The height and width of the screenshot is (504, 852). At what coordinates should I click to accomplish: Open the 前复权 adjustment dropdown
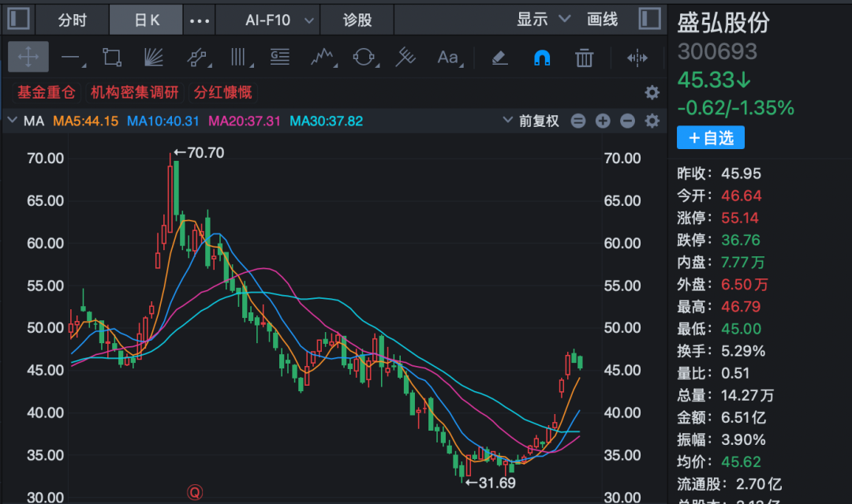[x=531, y=121]
